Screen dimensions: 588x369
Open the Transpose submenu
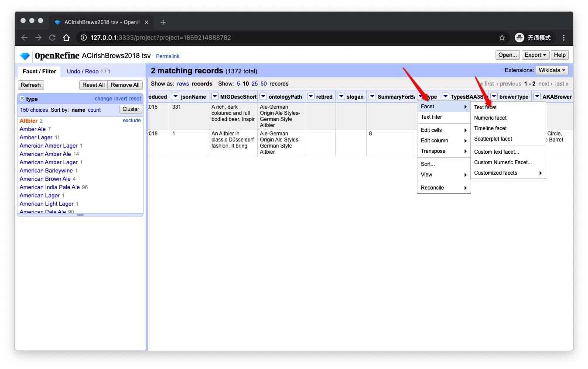point(444,151)
